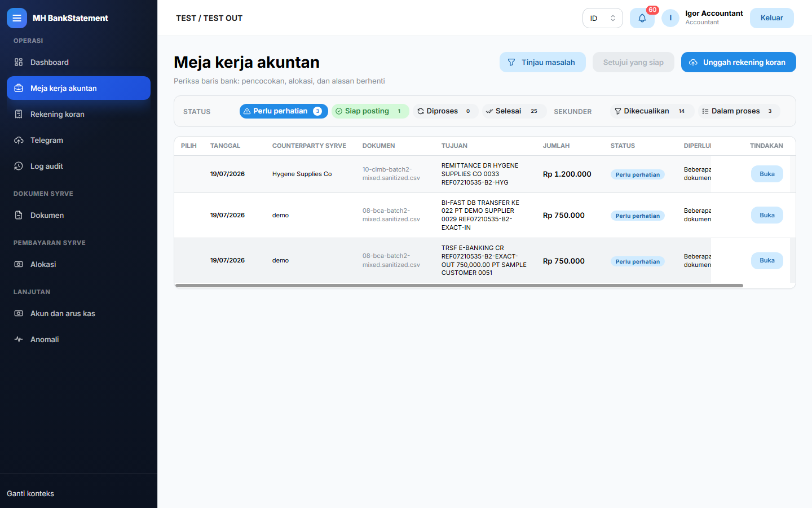Click the Rp 1.200.000 amount cell

click(567, 174)
